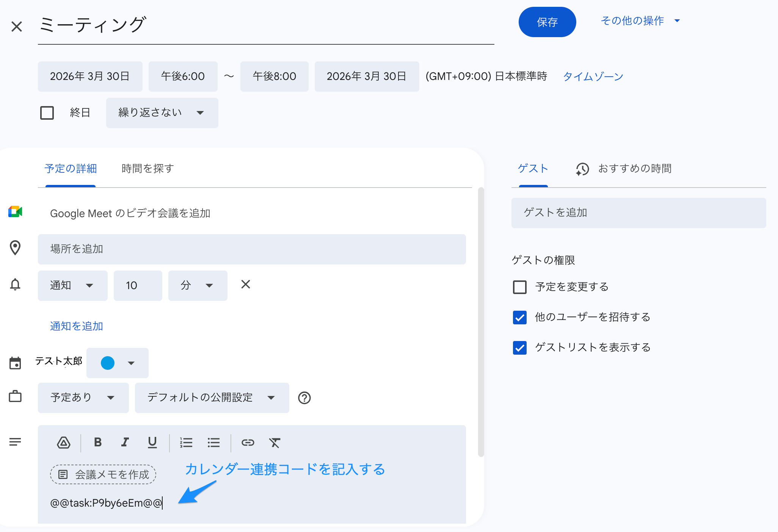Apply underline formatting
The width and height of the screenshot is (778, 532).
[x=152, y=442]
